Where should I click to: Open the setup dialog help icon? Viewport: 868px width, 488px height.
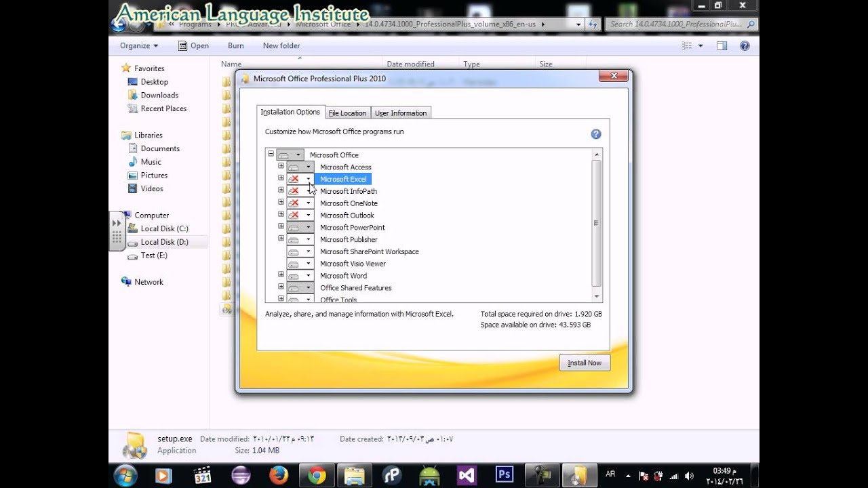click(596, 134)
